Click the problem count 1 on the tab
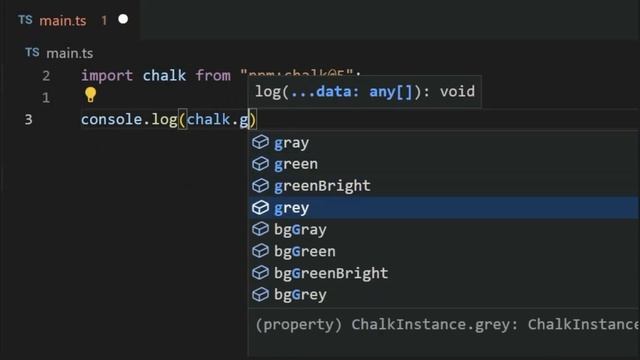 click(104, 20)
